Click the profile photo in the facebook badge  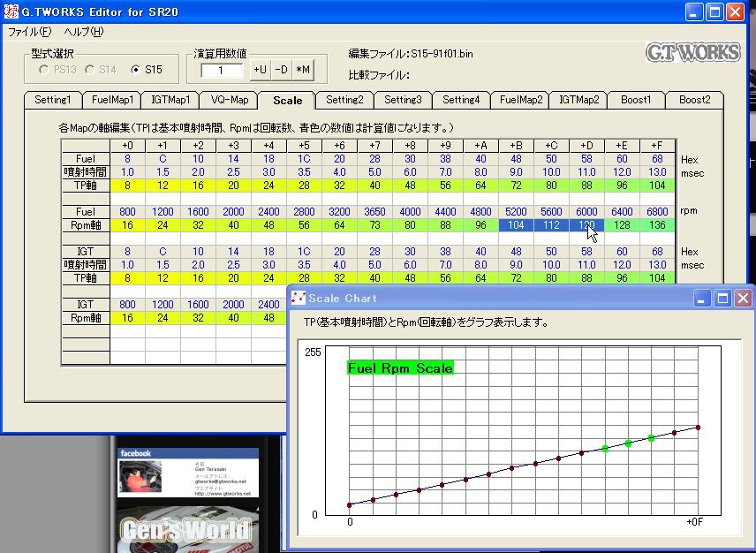tap(140, 476)
